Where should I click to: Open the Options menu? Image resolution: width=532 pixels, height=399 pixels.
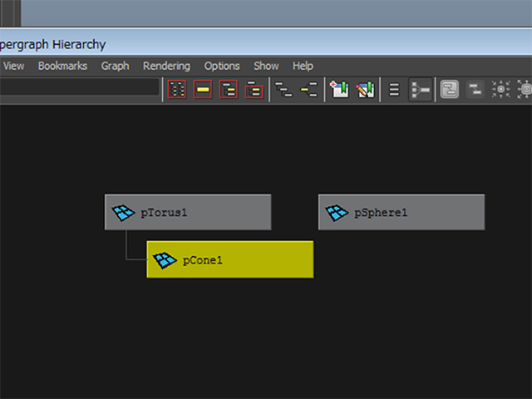222,66
